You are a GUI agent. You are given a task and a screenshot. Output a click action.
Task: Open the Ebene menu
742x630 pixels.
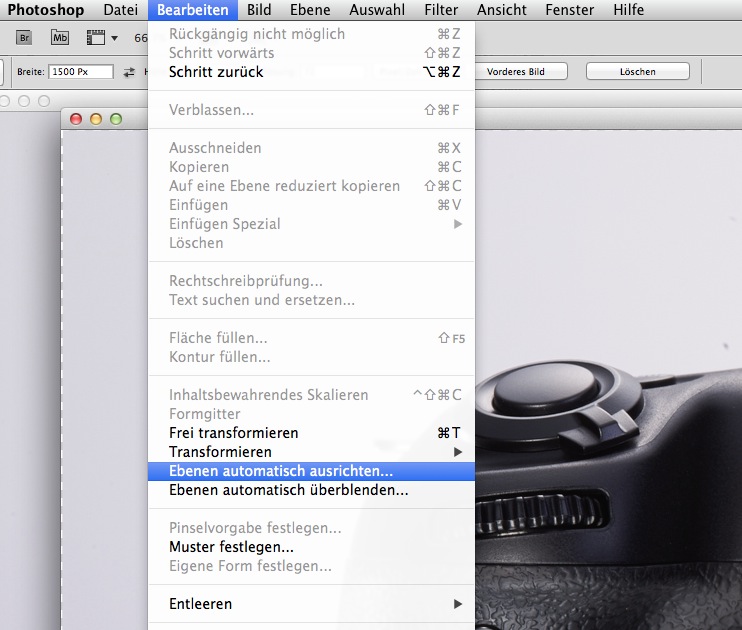310,10
